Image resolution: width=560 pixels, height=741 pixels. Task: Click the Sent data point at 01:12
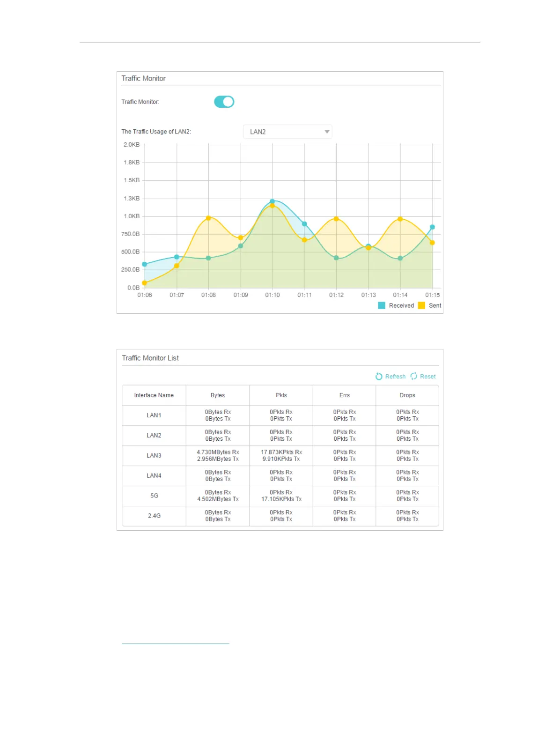(336, 219)
